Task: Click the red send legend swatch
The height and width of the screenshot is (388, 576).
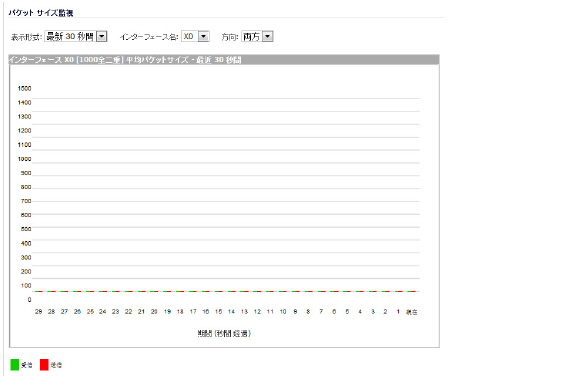Action: point(44,365)
